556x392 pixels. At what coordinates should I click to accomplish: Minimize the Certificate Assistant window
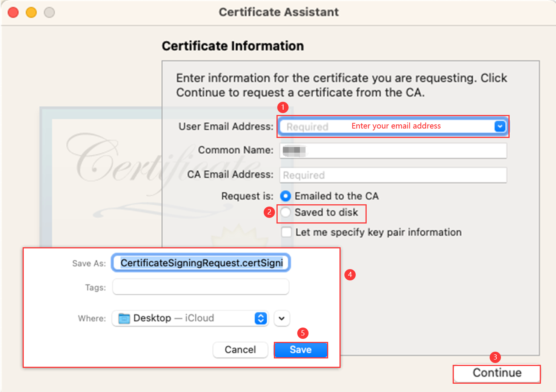click(x=31, y=12)
